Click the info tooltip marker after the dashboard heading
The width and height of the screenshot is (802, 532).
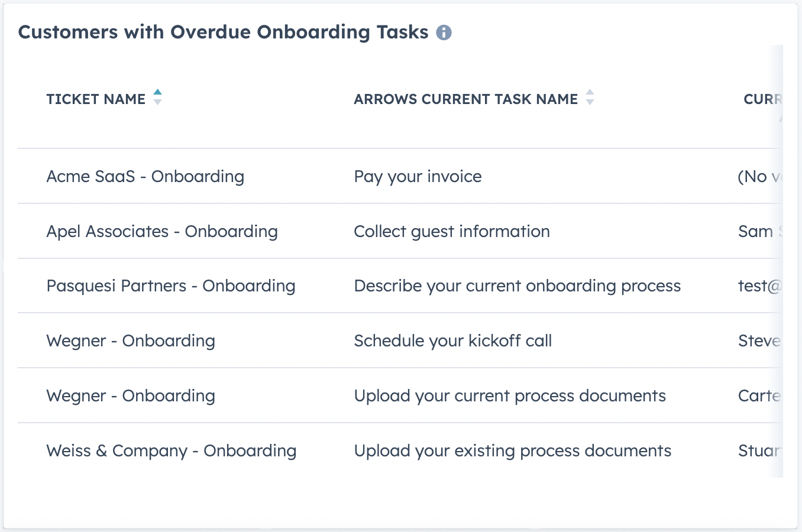tap(444, 33)
